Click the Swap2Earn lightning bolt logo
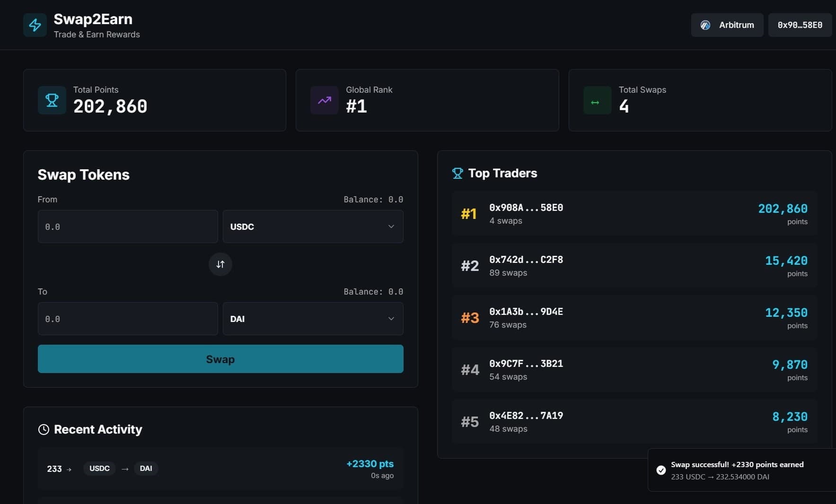The height and width of the screenshot is (504, 836). pos(35,25)
